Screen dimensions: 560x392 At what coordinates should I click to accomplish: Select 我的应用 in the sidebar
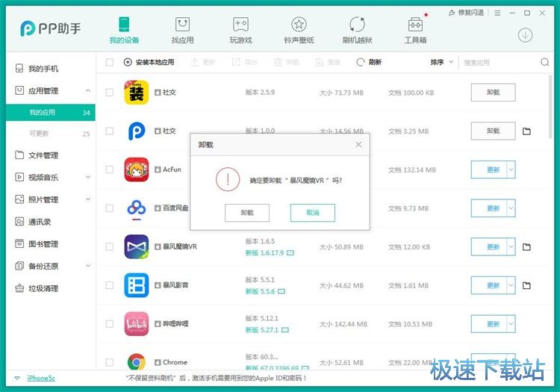tap(50, 113)
